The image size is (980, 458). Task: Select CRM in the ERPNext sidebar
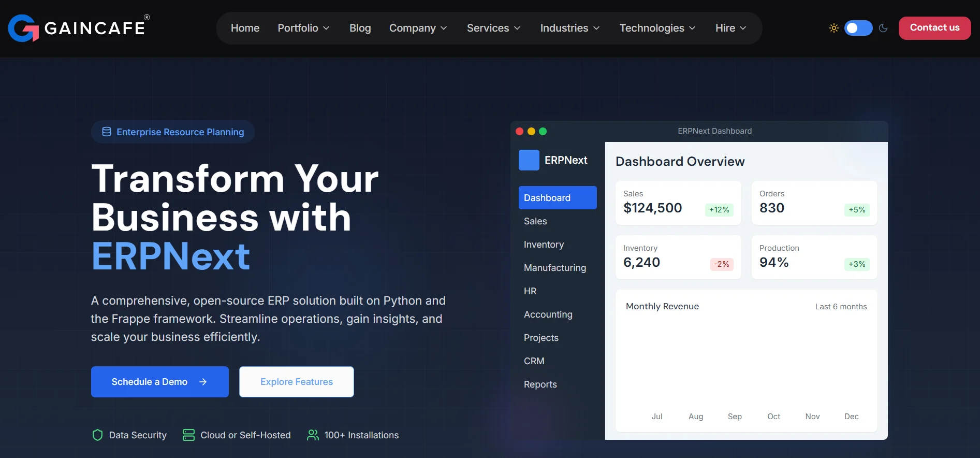point(558,361)
